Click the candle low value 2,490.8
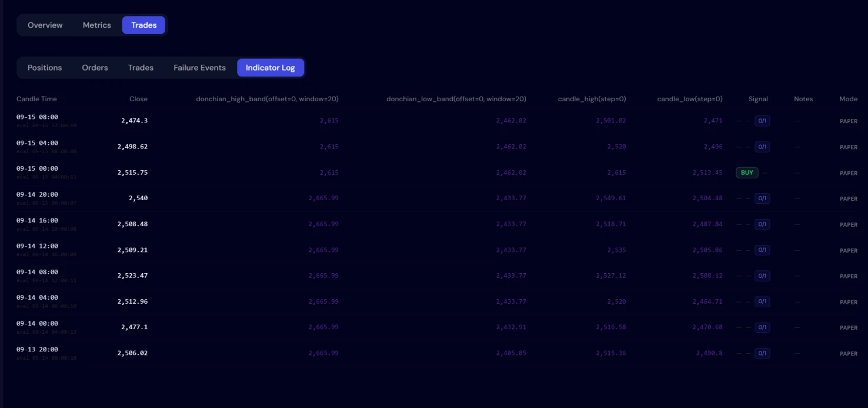The height and width of the screenshot is (408, 868). click(x=709, y=353)
